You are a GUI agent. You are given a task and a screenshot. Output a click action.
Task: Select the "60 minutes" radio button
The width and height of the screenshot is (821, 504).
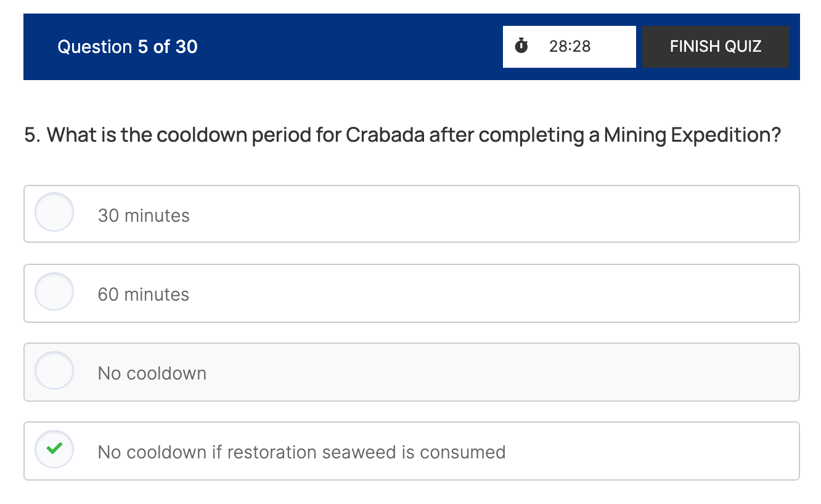click(54, 291)
